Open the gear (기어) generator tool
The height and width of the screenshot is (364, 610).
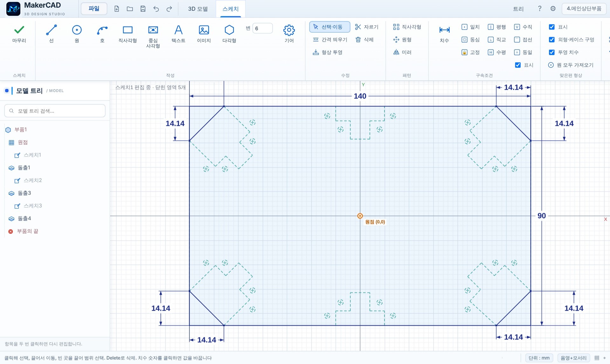pyautogui.click(x=289, y=34)
